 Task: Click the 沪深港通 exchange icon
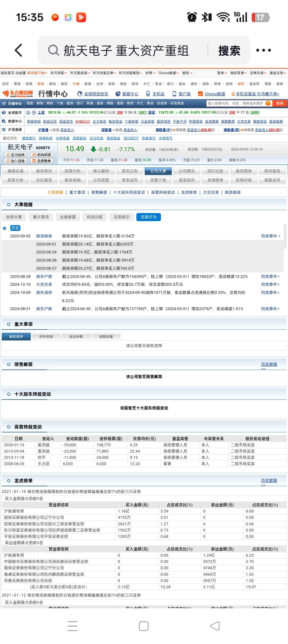pyautogui.click(x=4, y=129)
